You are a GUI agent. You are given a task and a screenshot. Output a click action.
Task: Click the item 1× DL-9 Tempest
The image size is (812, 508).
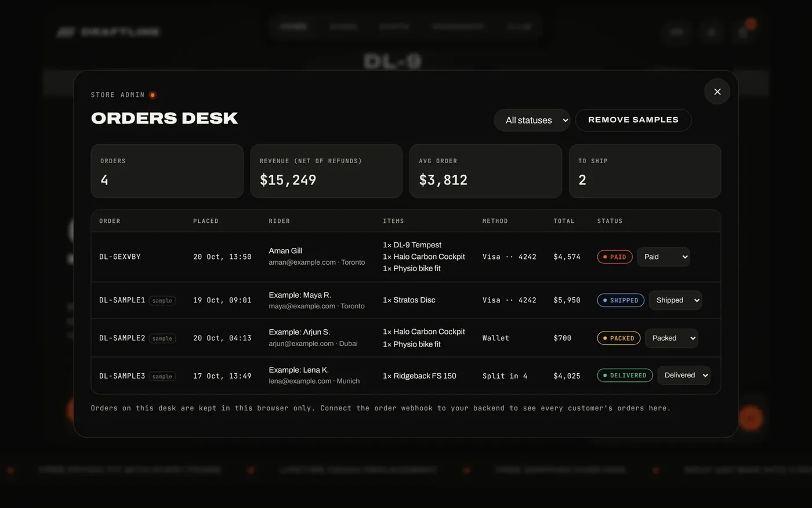pos(412,245)
